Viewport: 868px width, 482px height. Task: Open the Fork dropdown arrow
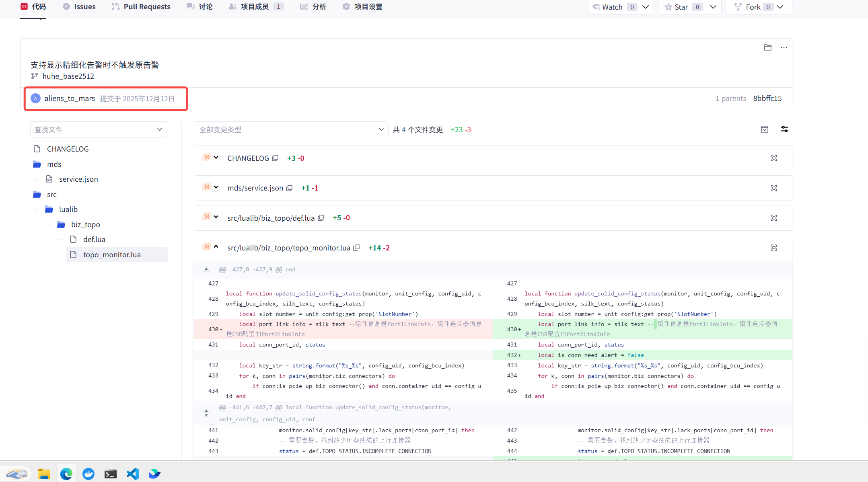(x=780, y=7)
